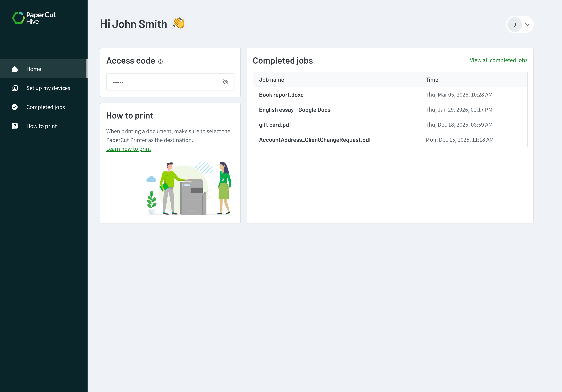Navigate to Completed jobs in the sidebar
The height and width of the screenshot is (392, 562).
coord(45,107)
